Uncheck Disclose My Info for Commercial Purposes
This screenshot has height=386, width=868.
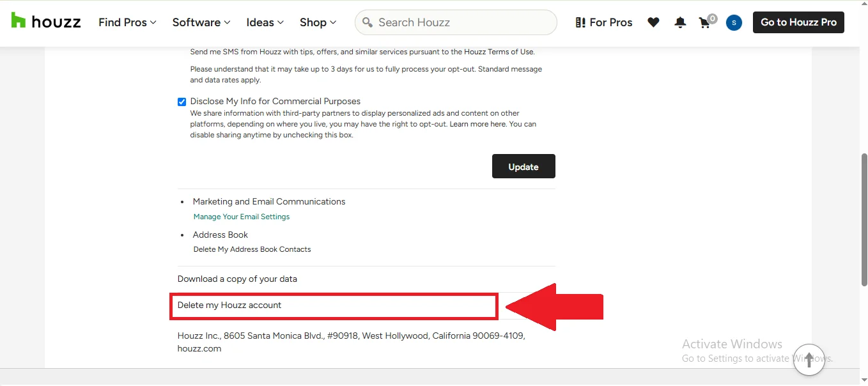(182, 102)
